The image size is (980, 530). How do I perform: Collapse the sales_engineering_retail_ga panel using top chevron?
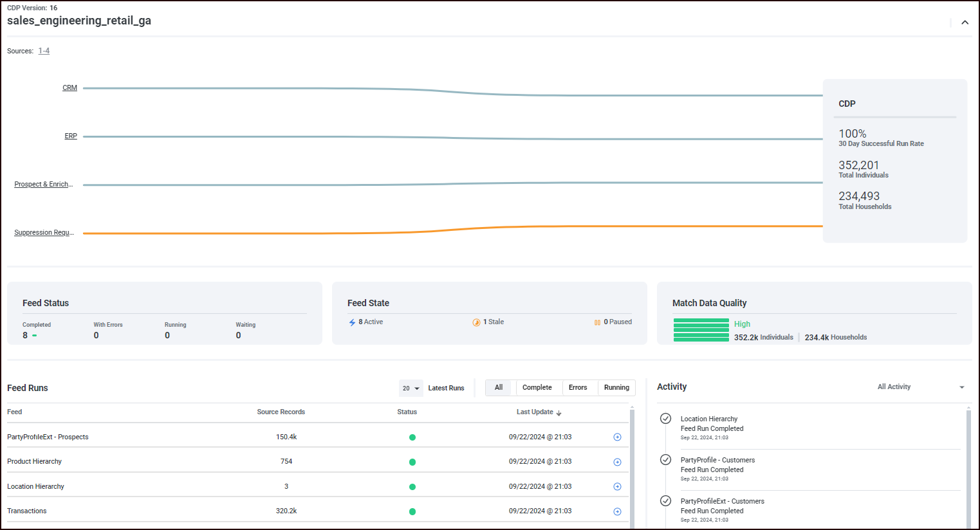[965, 22]
